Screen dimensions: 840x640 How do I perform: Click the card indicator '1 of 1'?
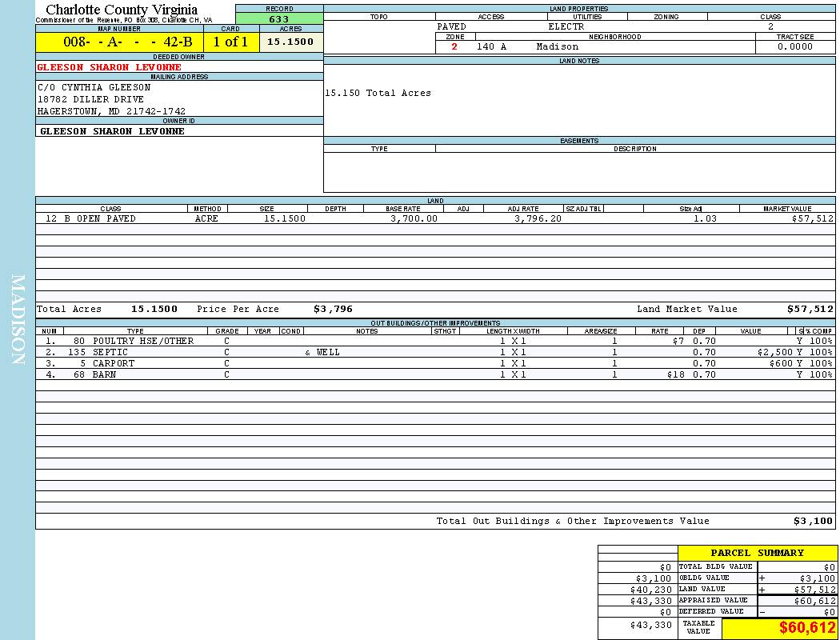(x=230, y=42)
